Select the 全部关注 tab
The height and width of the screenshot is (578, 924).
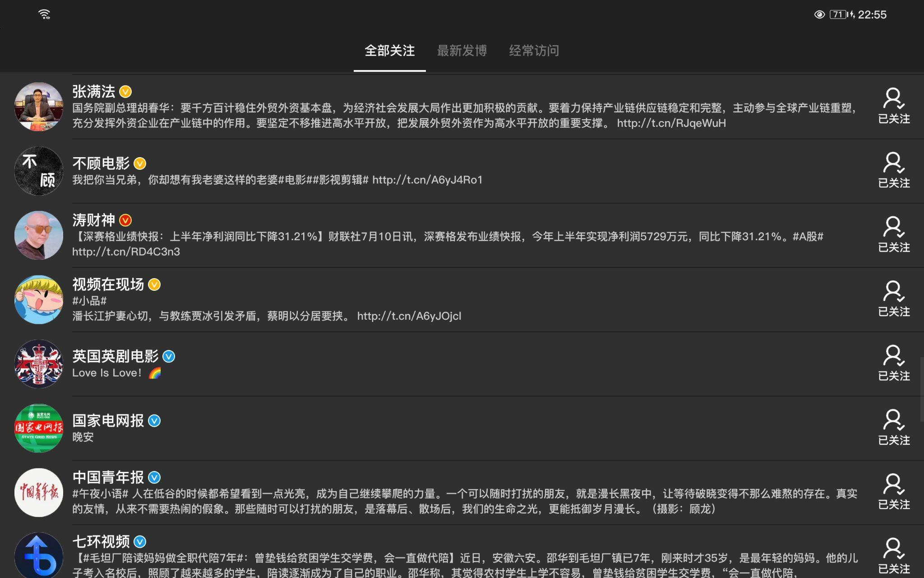point(390,51)
